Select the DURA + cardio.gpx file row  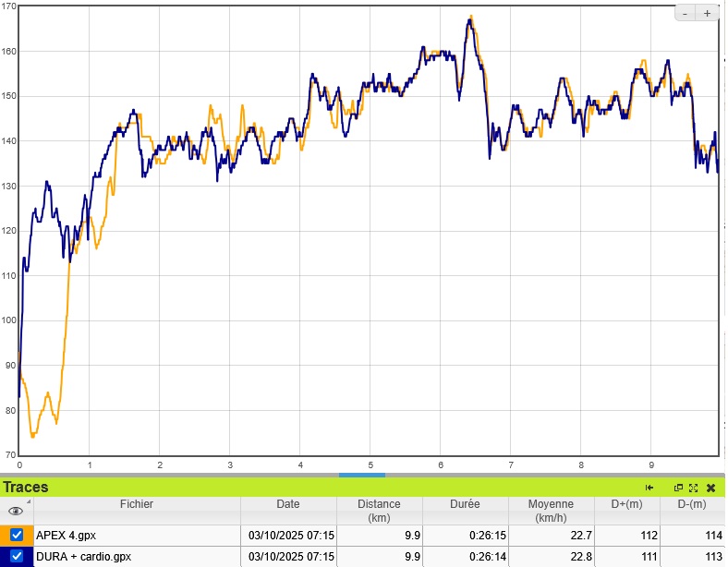[137, 556]
